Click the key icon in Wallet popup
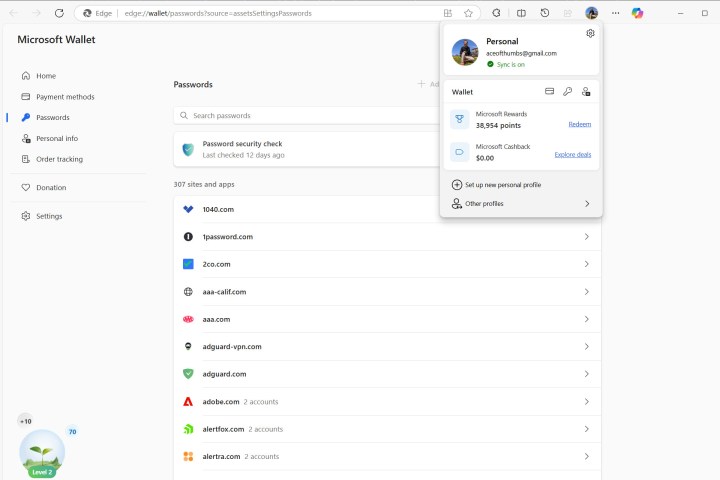The width and height of the screenshot is (720, 480). [567, 91]
